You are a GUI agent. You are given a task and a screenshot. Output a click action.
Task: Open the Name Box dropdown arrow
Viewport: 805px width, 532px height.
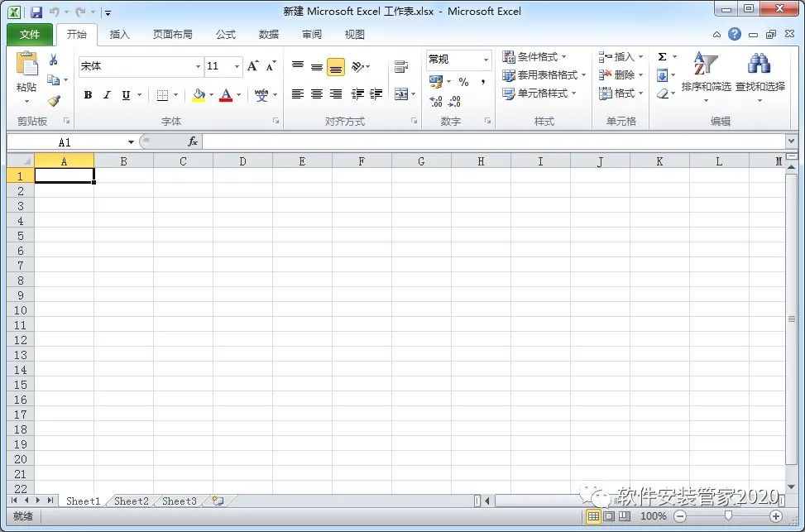pyautogui.click(x=131, y=142)
